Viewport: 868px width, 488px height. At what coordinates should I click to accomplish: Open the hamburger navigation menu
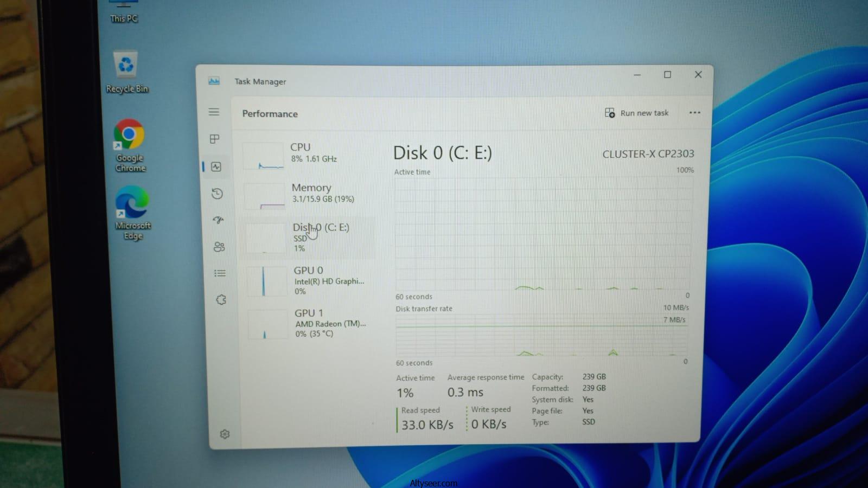214,112
